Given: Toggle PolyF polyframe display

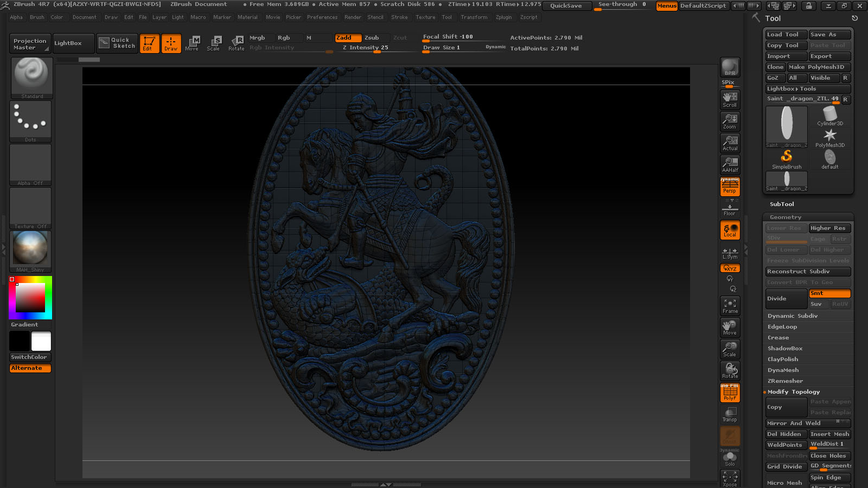Looking at the screenshot, I should point(730,393).
